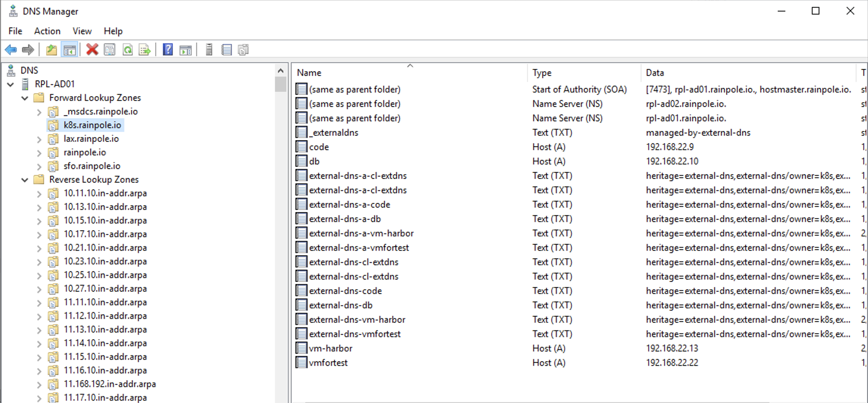Open Properties via the toolbar icon
Screen dimensions: 868x403
110,50
